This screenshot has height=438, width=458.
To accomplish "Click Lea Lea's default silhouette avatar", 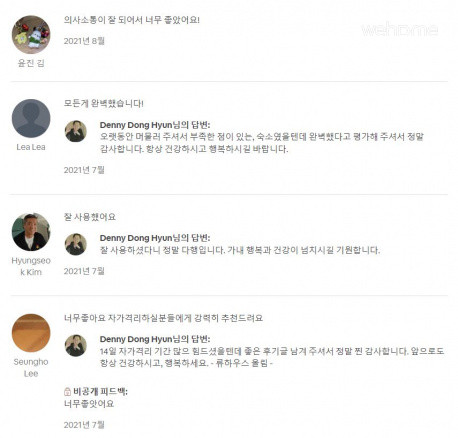I will (x=31, y=118).
